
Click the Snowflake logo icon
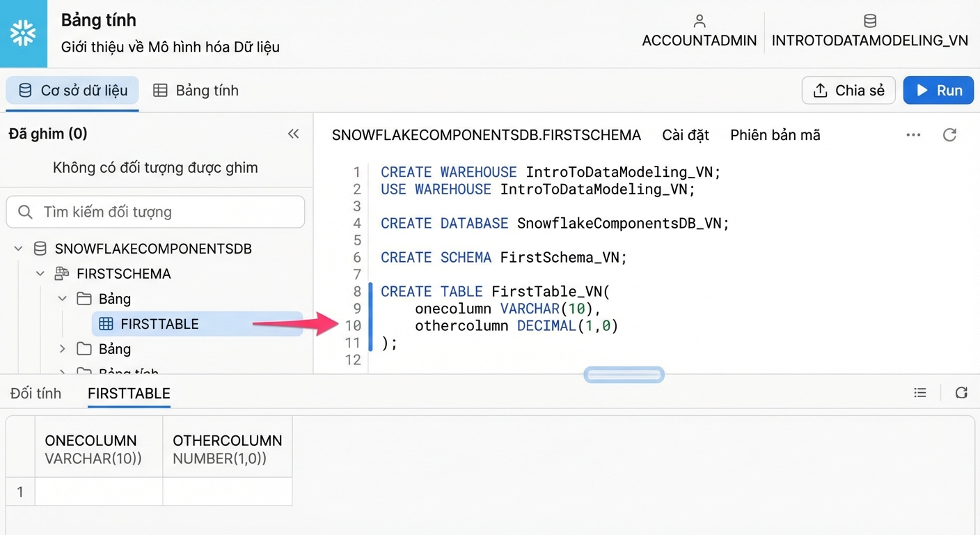(x=23, y=33)
